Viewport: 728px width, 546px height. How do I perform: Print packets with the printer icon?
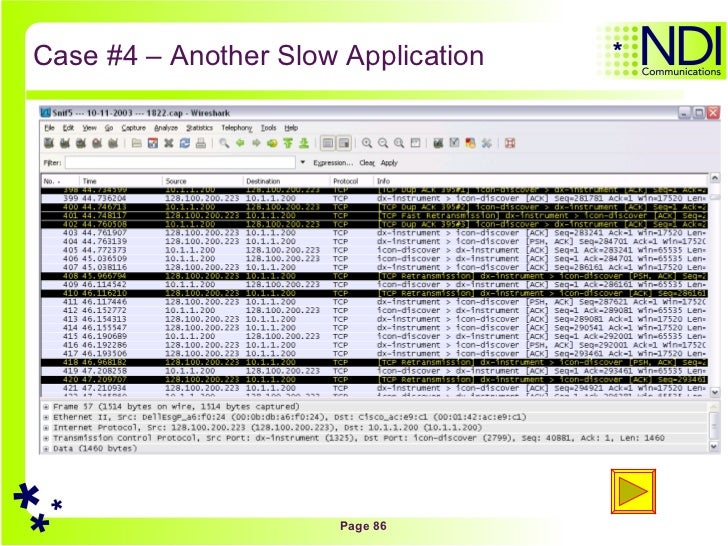pos(201,143)
